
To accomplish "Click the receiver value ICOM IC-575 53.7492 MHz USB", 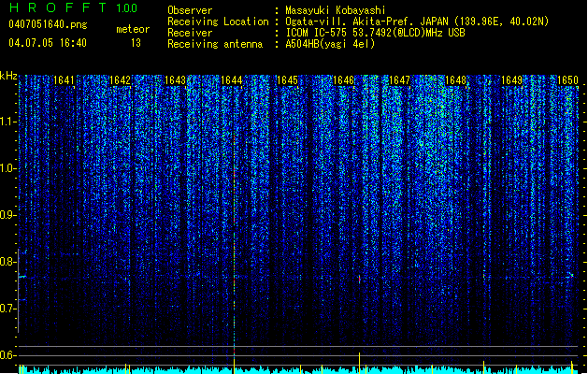I will (x=376, y=33).
